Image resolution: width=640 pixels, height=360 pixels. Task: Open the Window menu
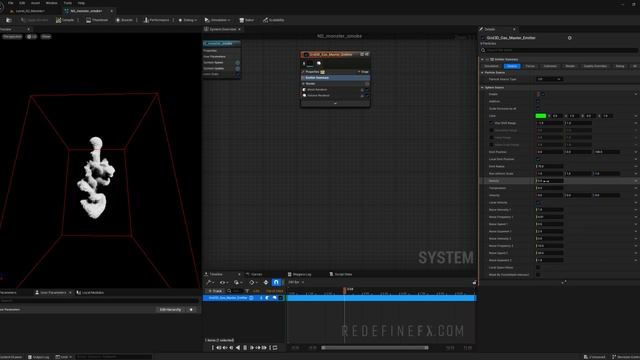point(51,3)
